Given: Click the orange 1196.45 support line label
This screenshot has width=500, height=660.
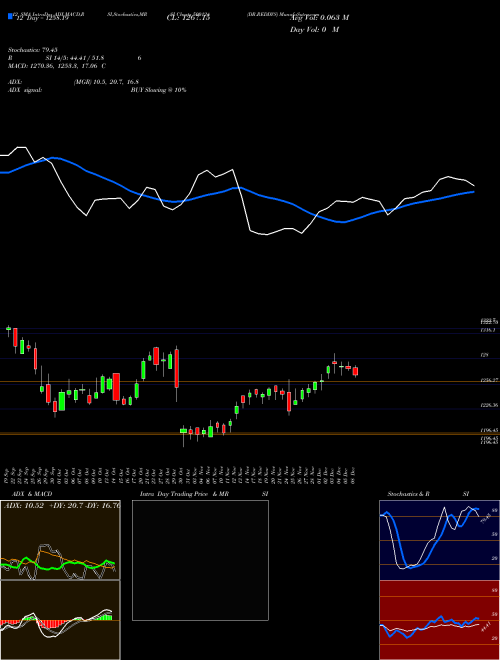Looking at the screenshot, I should [489, 431].
